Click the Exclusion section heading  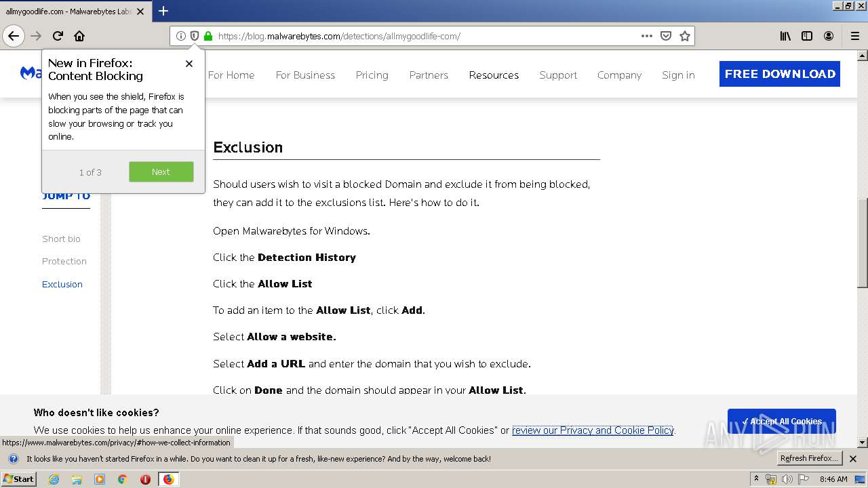[x=248, y=147]
